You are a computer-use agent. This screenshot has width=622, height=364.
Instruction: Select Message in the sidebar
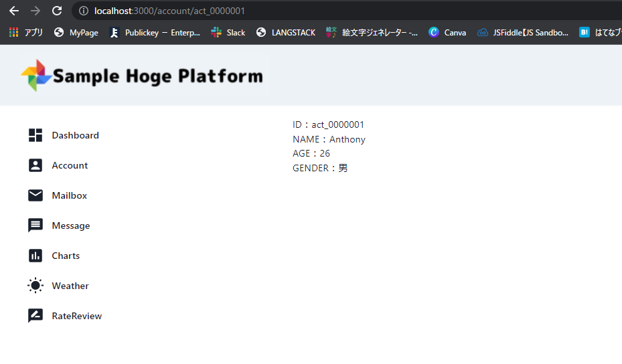(71, 225)
